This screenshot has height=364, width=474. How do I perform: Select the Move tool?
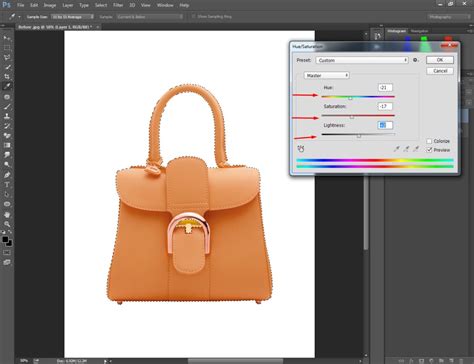[x=7, y=38]
